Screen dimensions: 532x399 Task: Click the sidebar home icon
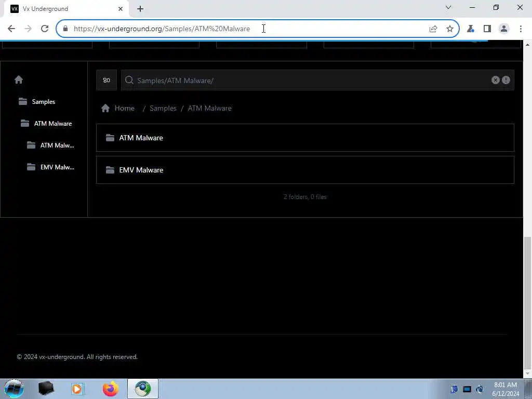[19, 79]
